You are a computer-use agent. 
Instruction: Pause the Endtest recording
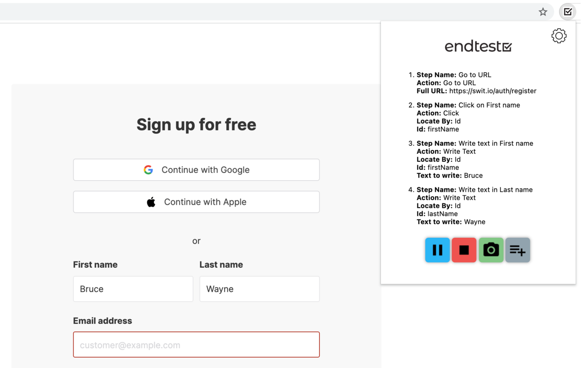437,250
